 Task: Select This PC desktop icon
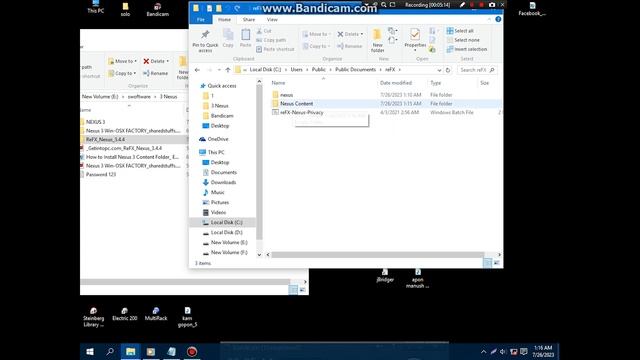coord(96,7)
